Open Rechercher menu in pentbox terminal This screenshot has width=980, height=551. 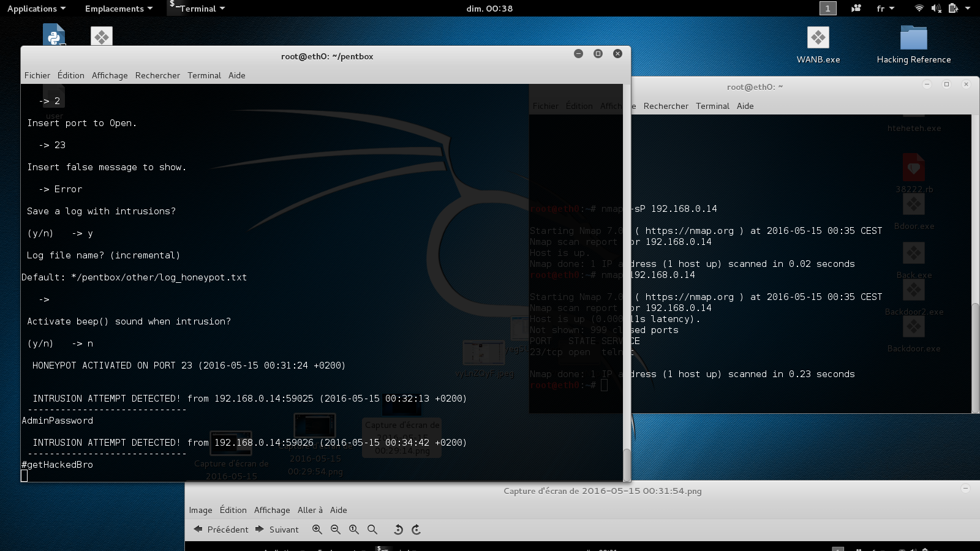coord(157,75)
